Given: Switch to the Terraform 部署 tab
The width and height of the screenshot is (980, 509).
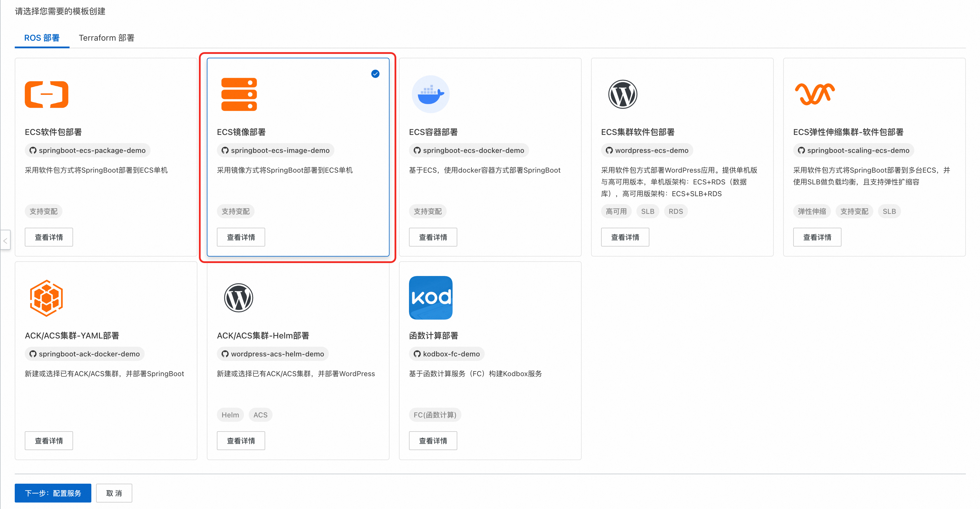Looking at the screenshot, I should point(107,38).
